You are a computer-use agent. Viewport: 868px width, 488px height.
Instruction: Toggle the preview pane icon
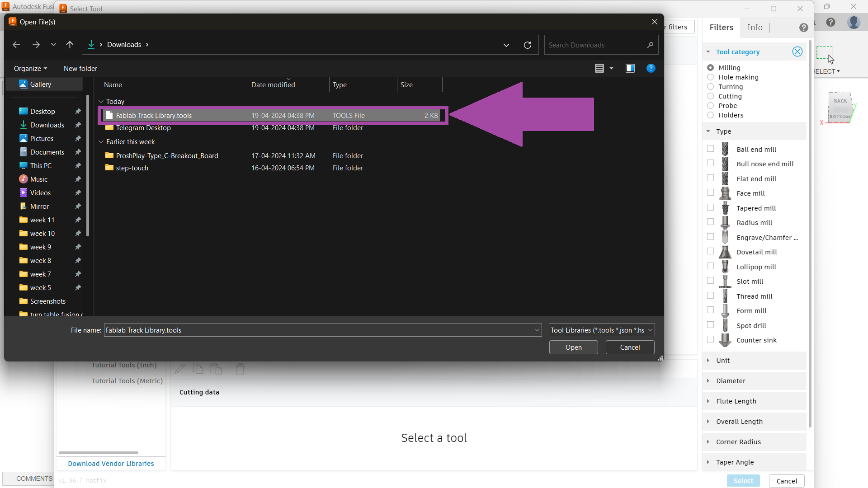tap(630, 68)
